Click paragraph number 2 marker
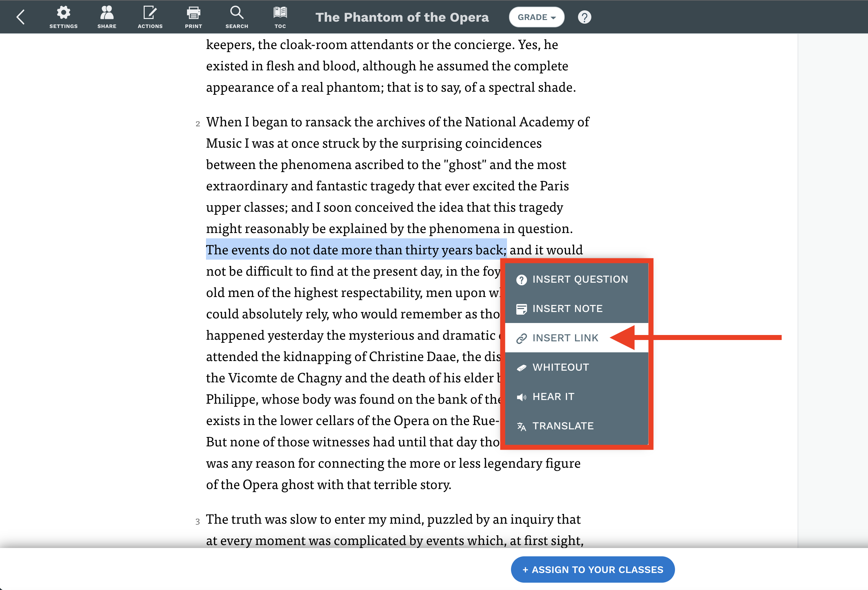Screen dimensions: 868x590 pos(198,124)
